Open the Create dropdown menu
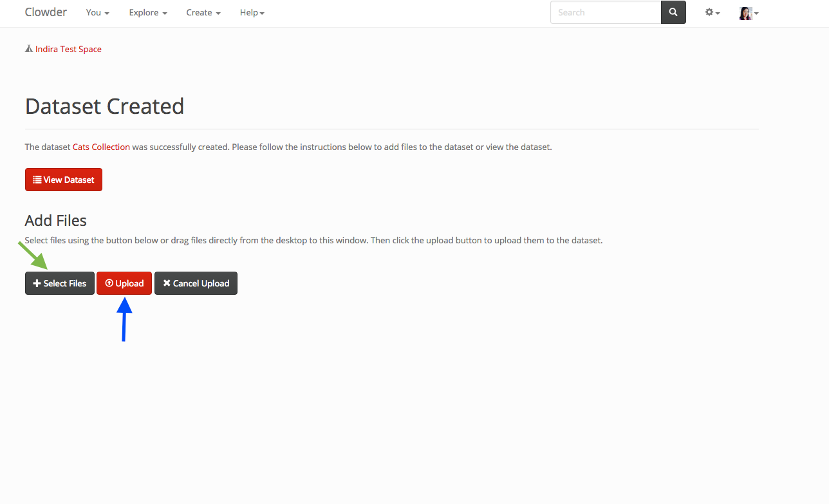This screenshot has height=504, width=829. (203, 12)
